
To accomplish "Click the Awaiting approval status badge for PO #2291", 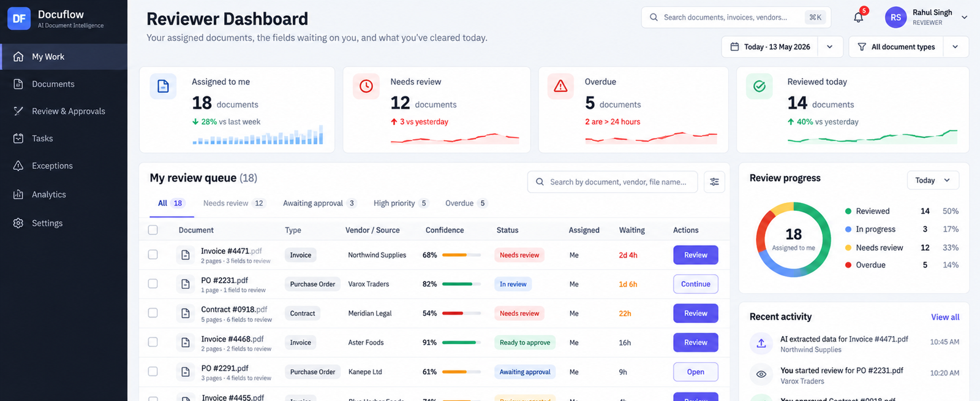I will click(525, 372).
